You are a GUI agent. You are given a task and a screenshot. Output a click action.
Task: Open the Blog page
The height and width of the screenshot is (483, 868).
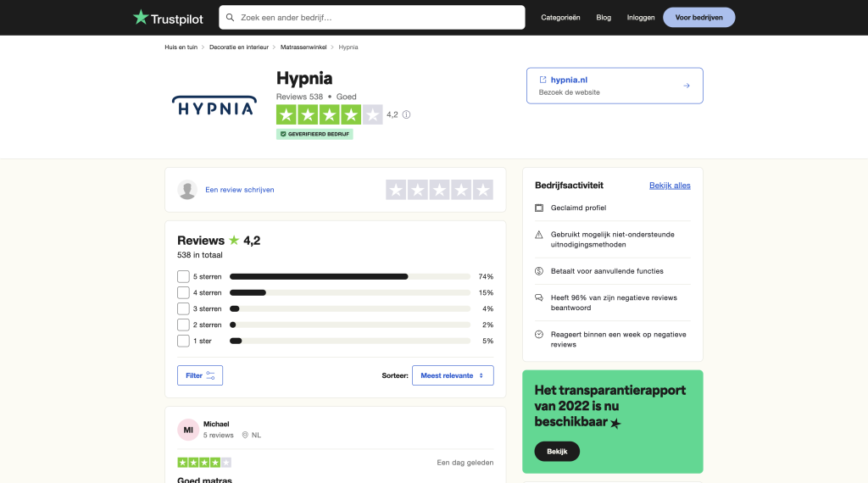[x=604, y=18]
